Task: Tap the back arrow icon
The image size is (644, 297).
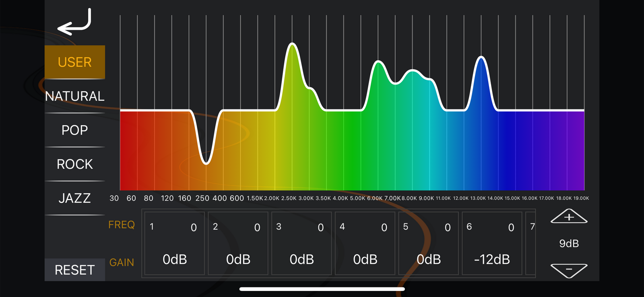Action: [x=75, y=23]
